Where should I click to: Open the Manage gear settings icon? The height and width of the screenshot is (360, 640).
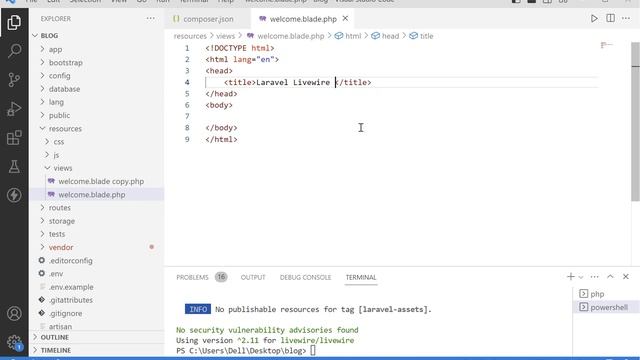tap(14, 342)
